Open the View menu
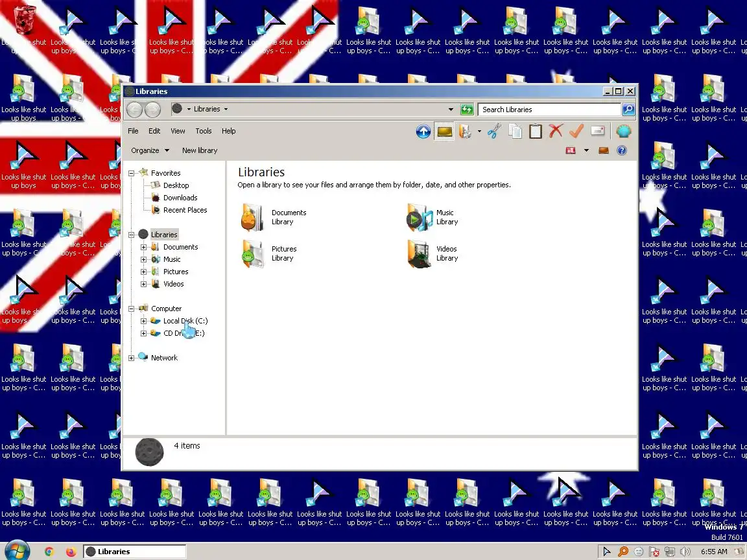The image size is (747, 560). tap(178, 131)
